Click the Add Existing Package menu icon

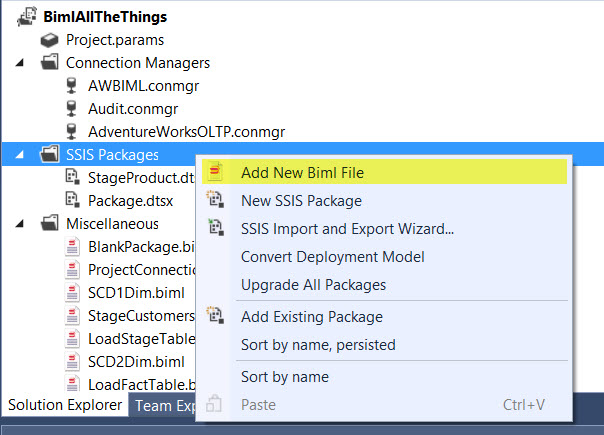click(215, 315)
